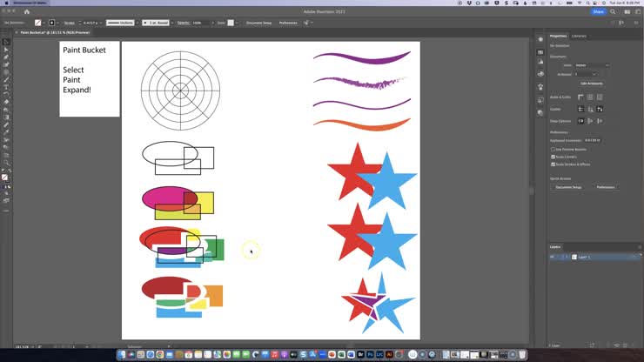Open fill color dropdown arrow in control bar
This screenshot has width=644, height=362.
[44, 23]
